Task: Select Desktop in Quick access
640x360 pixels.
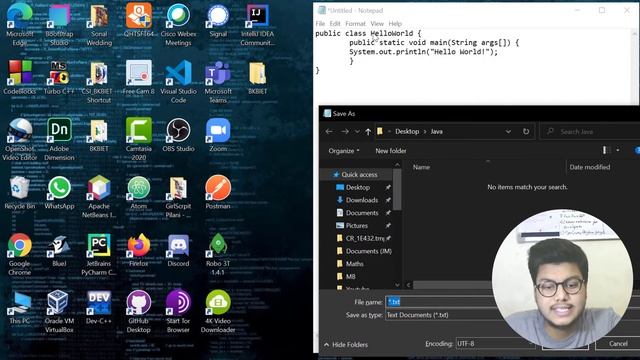Action: [x=358, y=187]
